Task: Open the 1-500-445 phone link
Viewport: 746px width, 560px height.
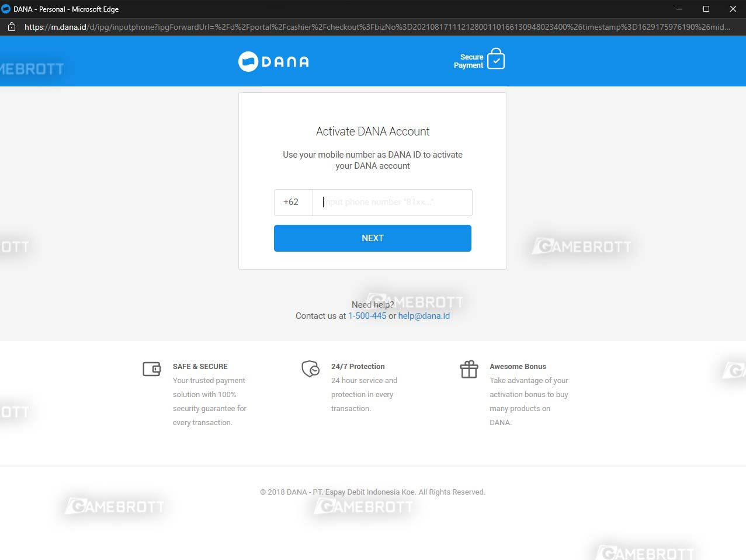Action: coord(367,316)
